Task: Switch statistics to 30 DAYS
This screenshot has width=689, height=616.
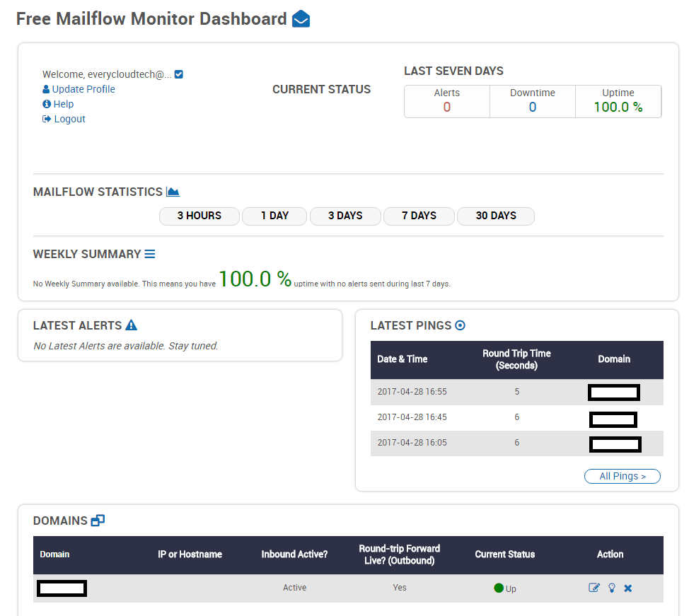Action: [496, 216]
